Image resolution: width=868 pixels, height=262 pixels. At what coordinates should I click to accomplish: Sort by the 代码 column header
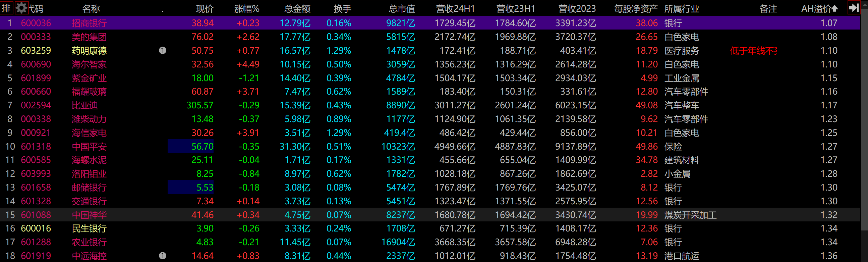click(x=36, y=8)
